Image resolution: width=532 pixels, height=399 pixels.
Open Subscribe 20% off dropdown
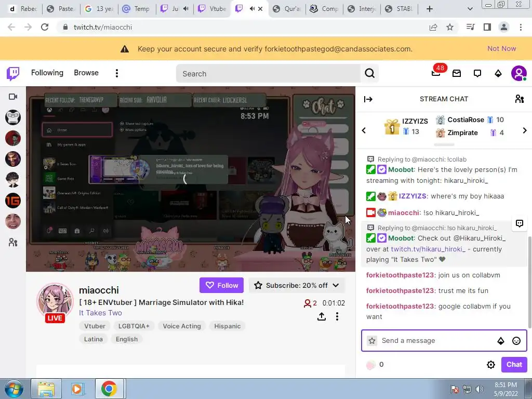(x=297, y=285)
